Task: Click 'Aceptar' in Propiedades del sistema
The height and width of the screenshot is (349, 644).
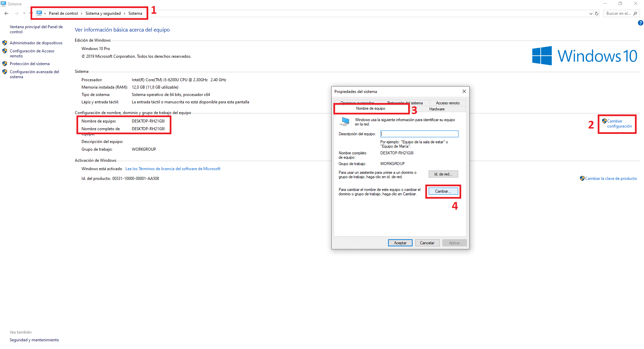Action: point(400,243)
